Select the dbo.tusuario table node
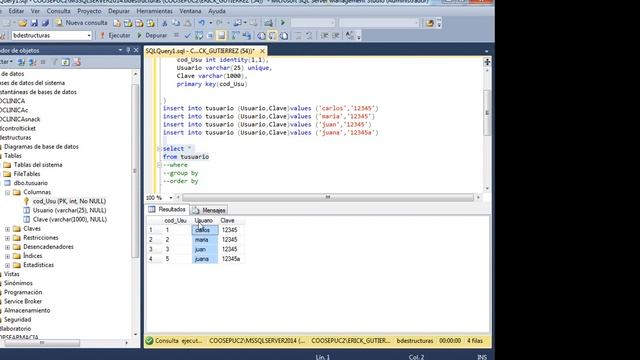This screenshot has width=640, height=360. coord(31,183)
